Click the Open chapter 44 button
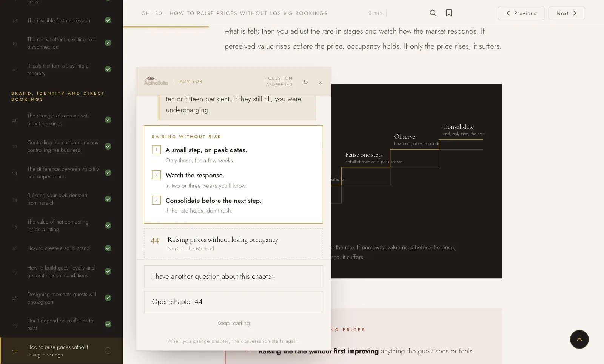Image resolution: width=604 pixels, height=364 pixels. click(x=233, y=302)
